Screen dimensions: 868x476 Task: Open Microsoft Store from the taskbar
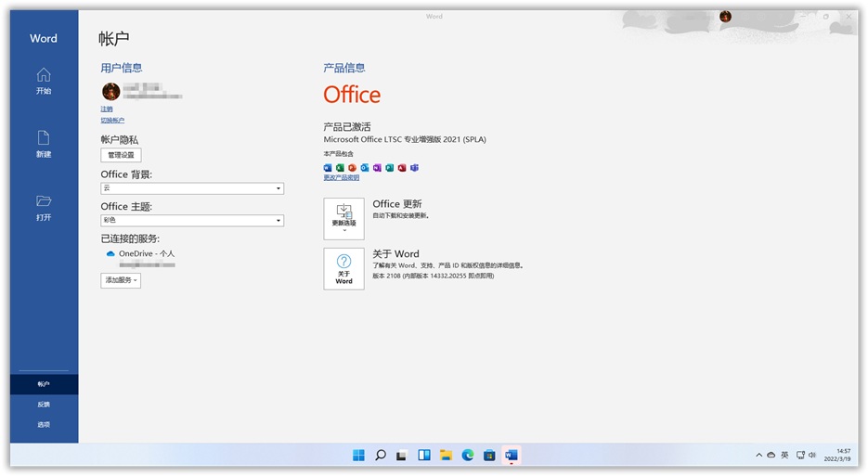489,455
